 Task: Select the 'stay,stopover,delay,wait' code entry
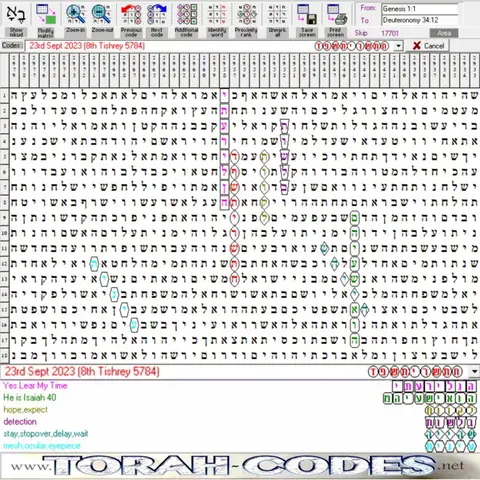(x=46, y=434)
